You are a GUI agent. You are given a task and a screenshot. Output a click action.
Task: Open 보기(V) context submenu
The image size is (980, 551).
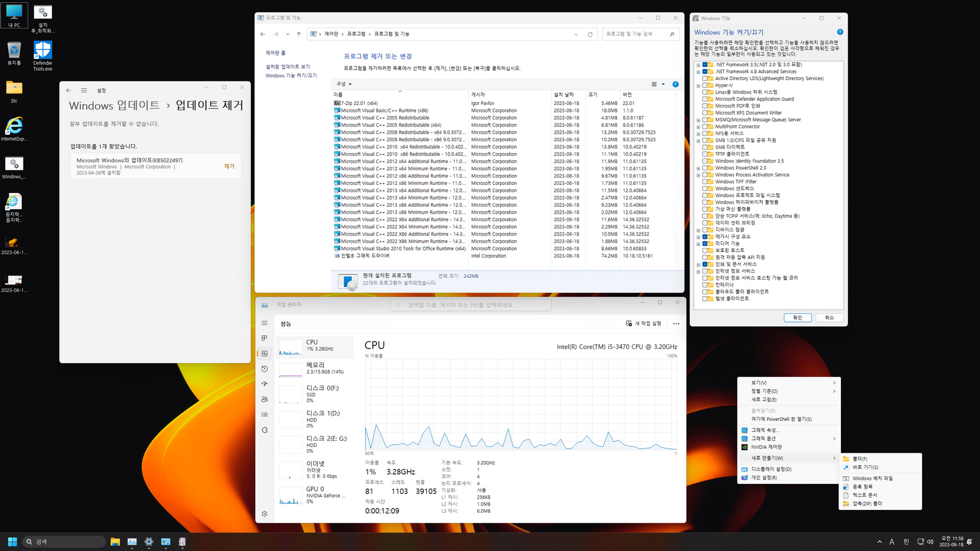(789, 383)
